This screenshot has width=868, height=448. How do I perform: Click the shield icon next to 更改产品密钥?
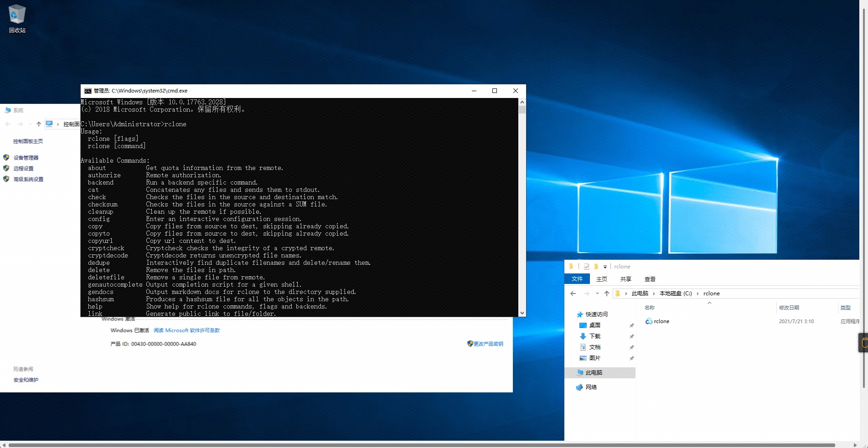tap(470, 344)
